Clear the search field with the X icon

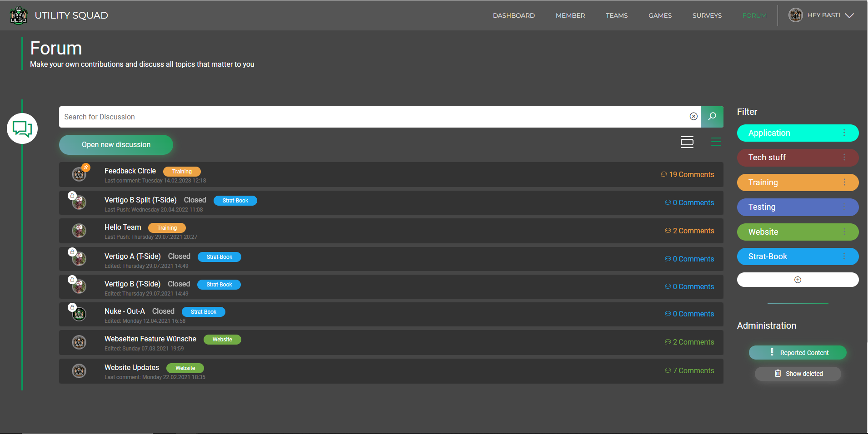[x=693, y=117]
